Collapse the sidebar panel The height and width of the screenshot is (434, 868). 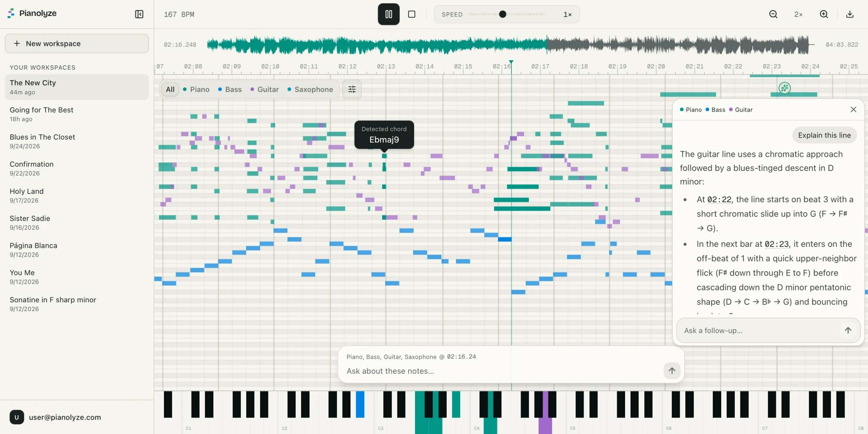[139, 14]
